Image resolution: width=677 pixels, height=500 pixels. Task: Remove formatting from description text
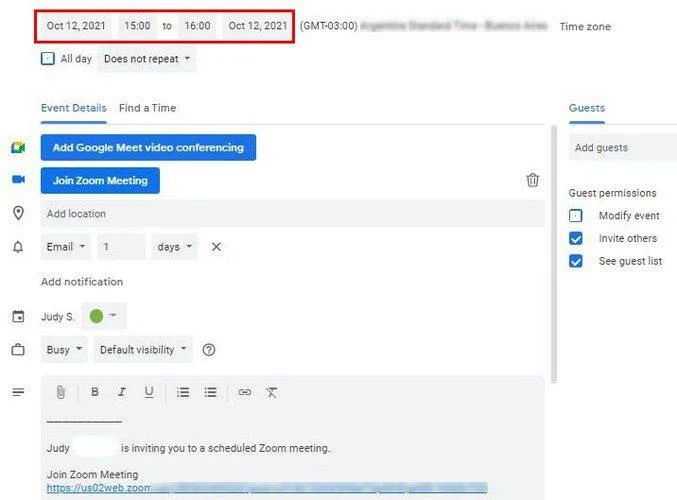point(272,392)
